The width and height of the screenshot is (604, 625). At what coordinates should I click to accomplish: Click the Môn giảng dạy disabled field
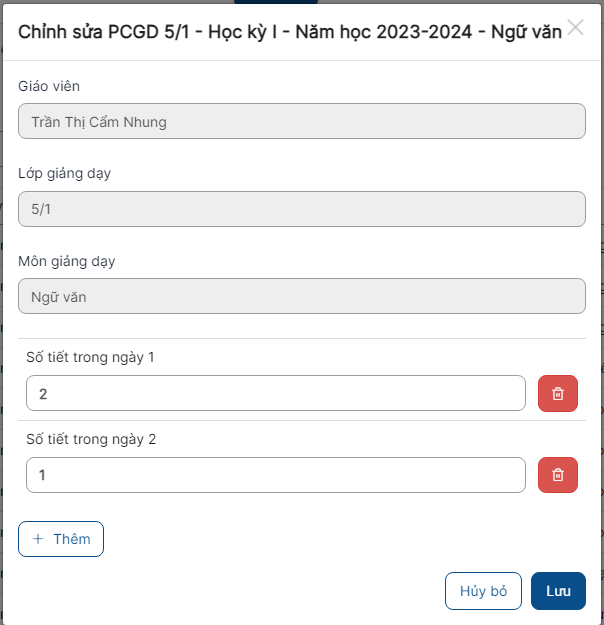pos(301,297)
